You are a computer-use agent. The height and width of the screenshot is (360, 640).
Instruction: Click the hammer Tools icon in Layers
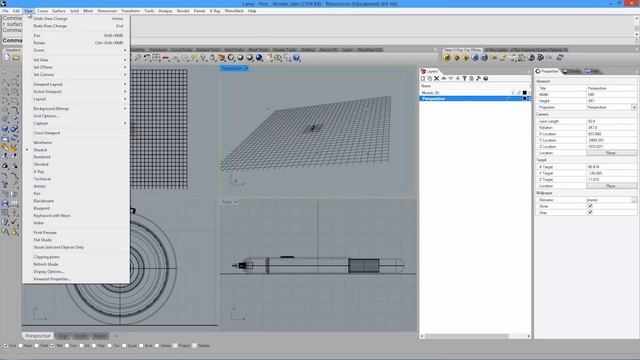click(x=478, y=78)
